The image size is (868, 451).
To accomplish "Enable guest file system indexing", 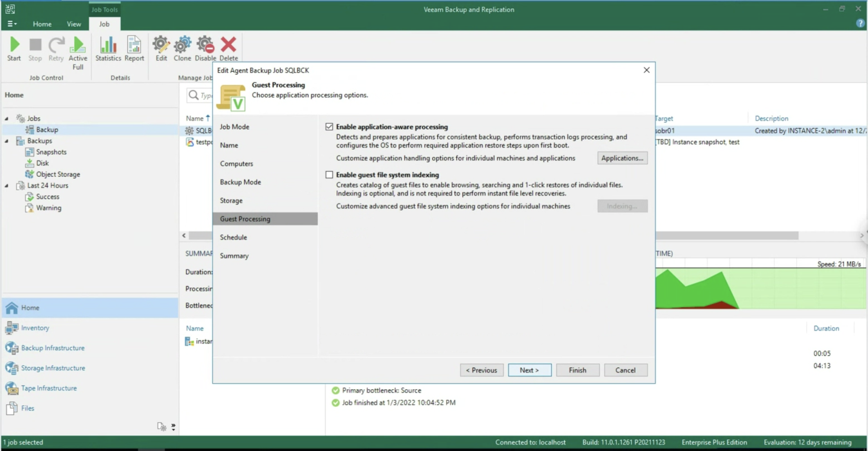I will click(329, 175).
